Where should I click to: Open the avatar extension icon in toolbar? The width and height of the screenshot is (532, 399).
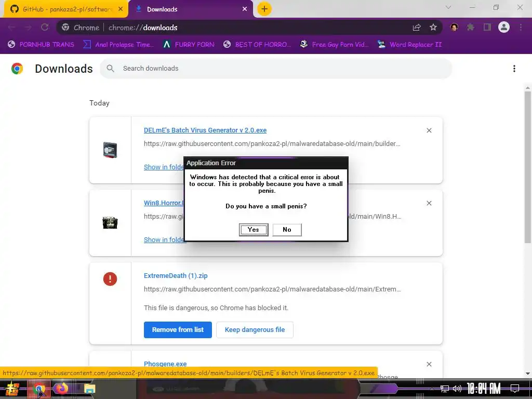tap(454, 28)
